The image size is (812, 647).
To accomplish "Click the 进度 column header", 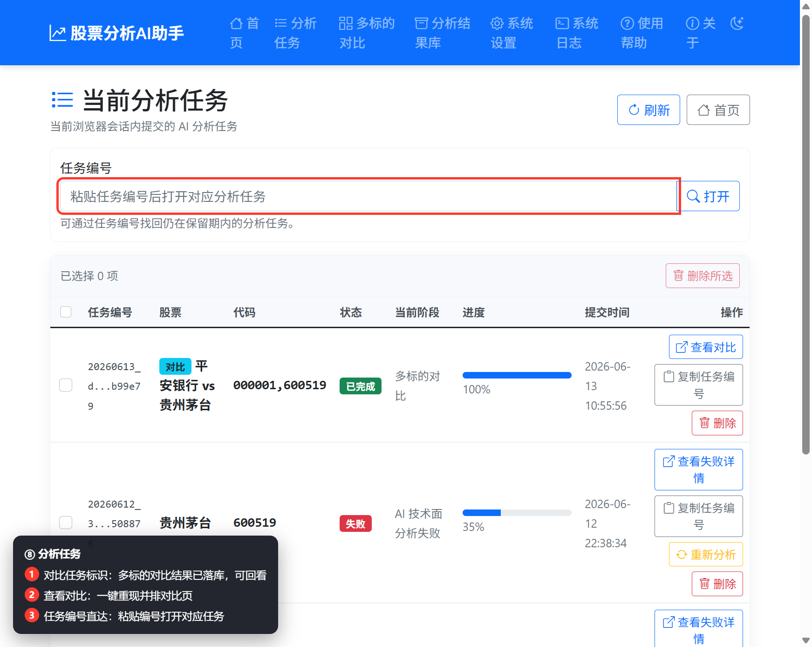I will pyautogui.click(x=473, y=312).
